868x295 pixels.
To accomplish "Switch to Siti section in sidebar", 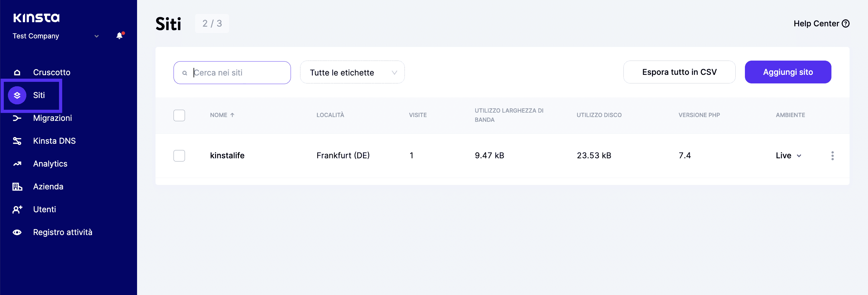I will tap(39, 95).
